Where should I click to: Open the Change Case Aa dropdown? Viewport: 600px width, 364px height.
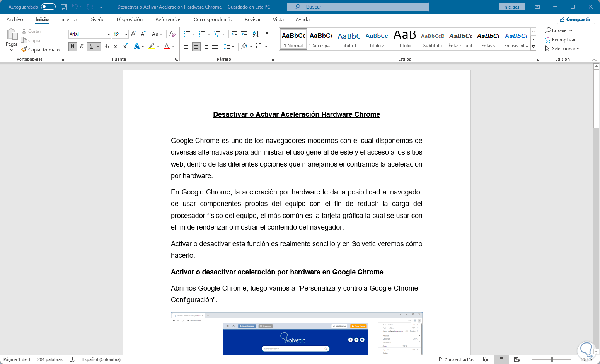[157, 34]
